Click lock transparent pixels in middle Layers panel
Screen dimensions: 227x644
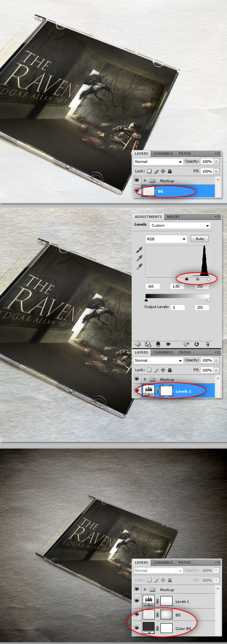point(149,370)
